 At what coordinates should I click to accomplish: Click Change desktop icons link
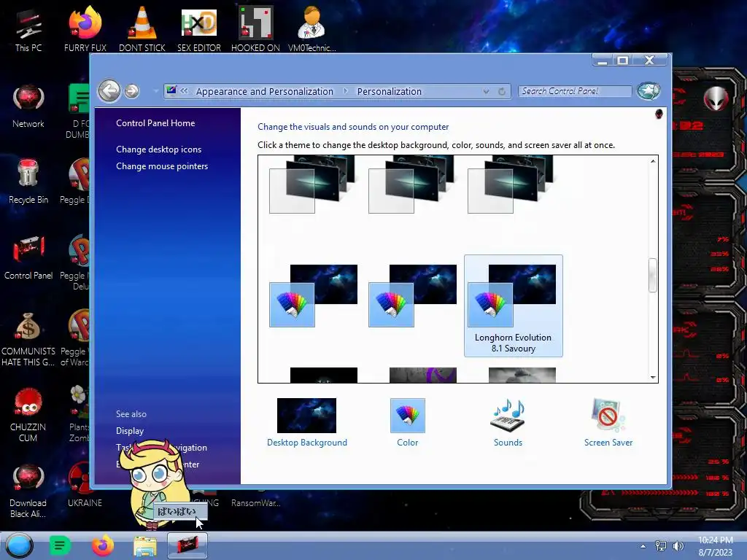[158, 149]
